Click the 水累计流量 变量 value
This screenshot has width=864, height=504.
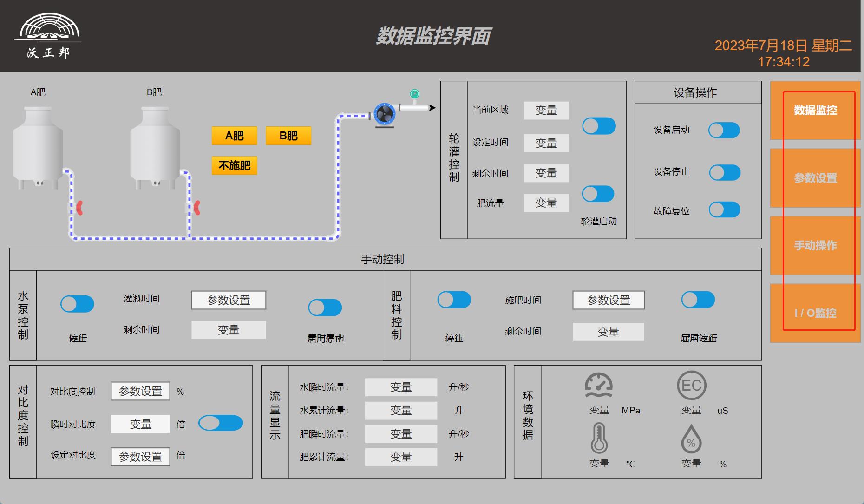tap(401, 411)
